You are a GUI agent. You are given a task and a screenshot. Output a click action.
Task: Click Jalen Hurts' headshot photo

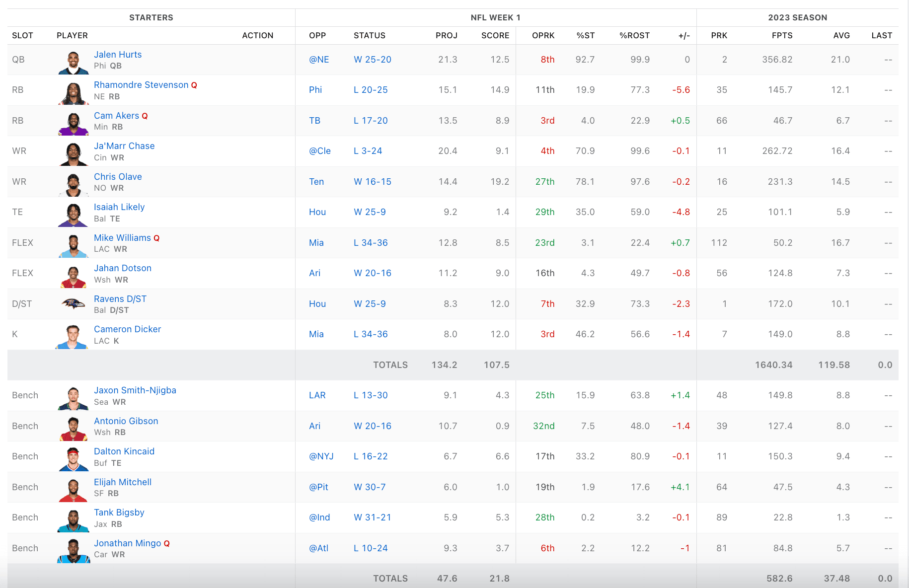[x=74, y=62]
